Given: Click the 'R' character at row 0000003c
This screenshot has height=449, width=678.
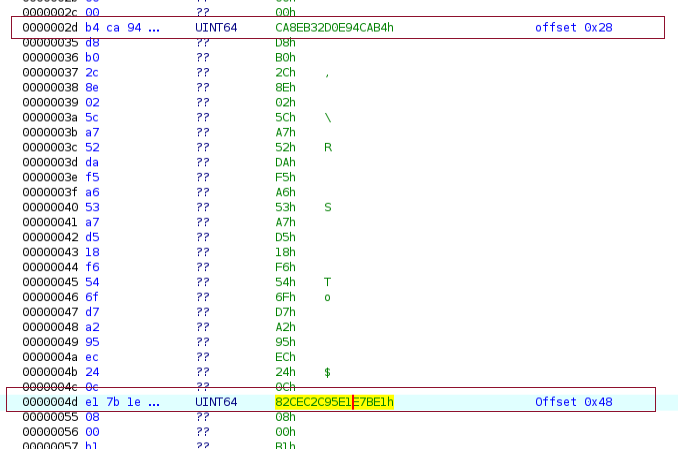Looking at the screenshot, I should (328, 148).
